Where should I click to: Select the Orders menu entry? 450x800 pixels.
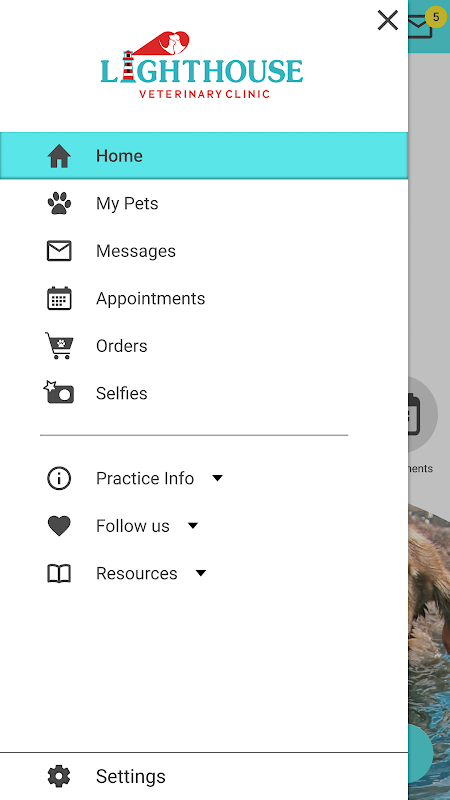coord(204,346)
